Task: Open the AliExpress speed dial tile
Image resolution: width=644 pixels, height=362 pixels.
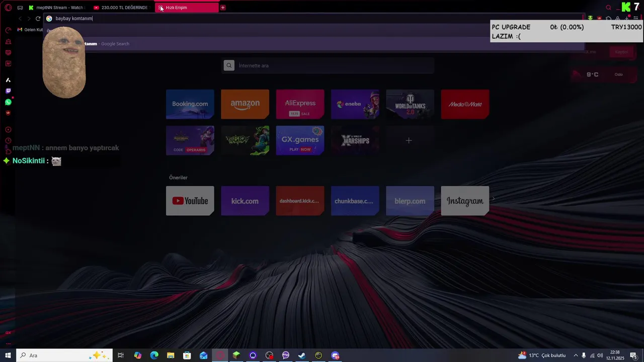Action: pos(300,104)
